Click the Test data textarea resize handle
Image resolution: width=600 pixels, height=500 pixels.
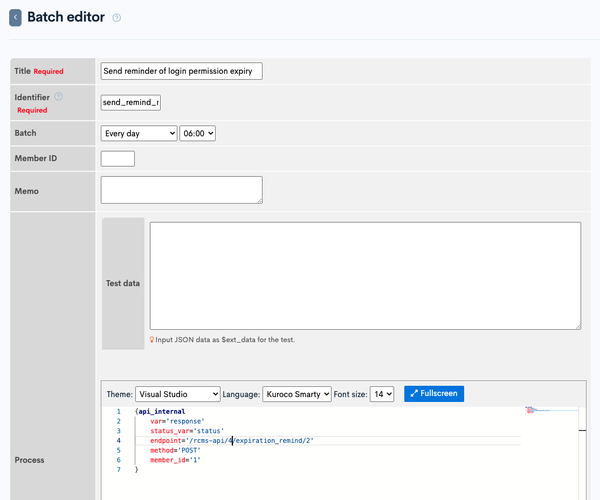[x=579, y=327]
